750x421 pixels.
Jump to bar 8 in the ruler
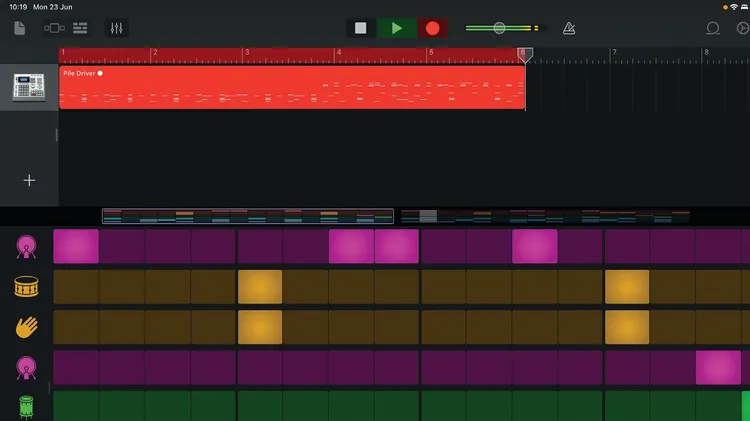(706, 52)
